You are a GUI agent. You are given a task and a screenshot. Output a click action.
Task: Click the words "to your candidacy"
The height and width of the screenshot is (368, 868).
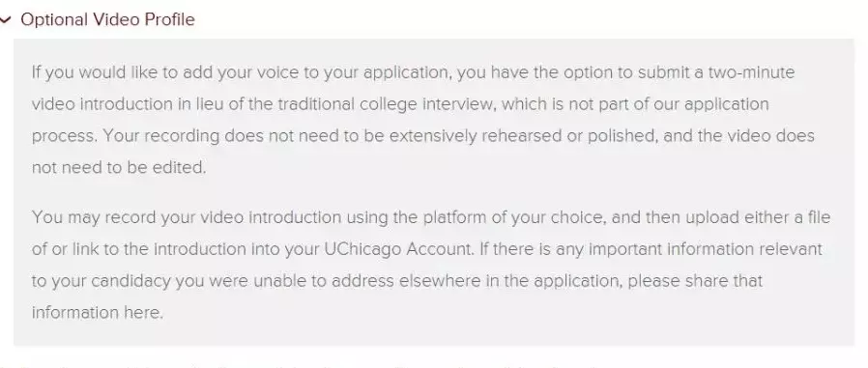tap(101, 281)
